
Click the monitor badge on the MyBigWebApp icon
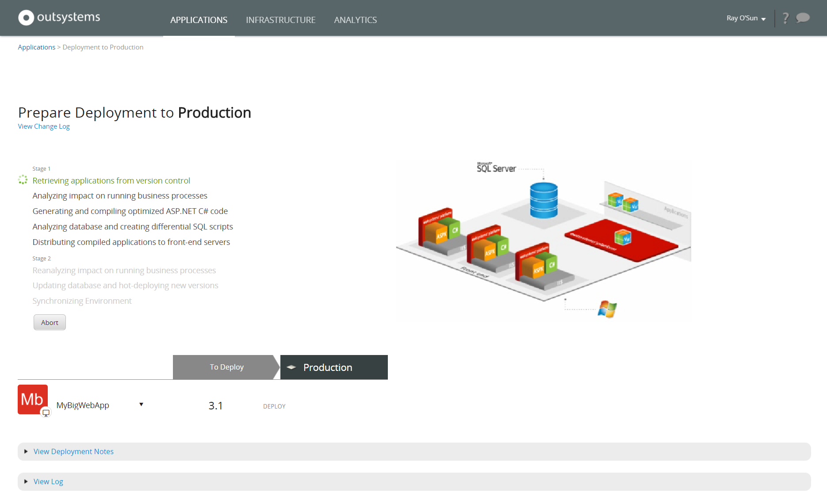pyautogui.click(x=46, y=412)
